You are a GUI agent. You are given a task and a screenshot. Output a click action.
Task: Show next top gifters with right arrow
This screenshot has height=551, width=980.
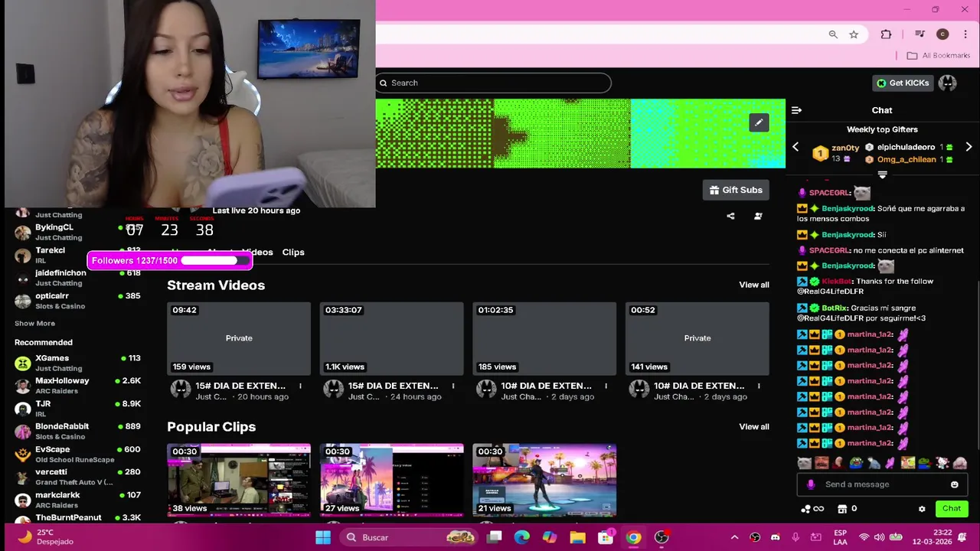pyautogui.click(x=969, y=147)
